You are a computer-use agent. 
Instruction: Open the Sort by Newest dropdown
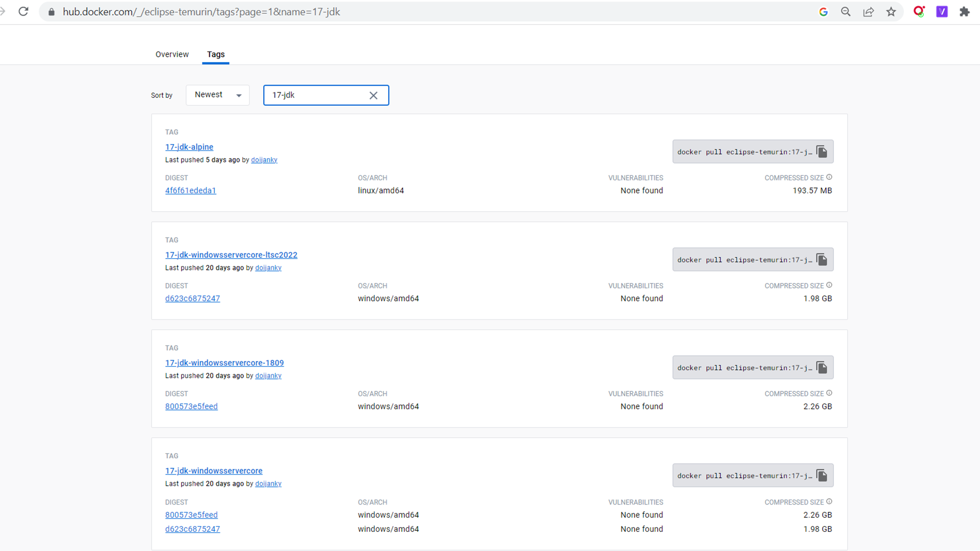coord(218,95)
